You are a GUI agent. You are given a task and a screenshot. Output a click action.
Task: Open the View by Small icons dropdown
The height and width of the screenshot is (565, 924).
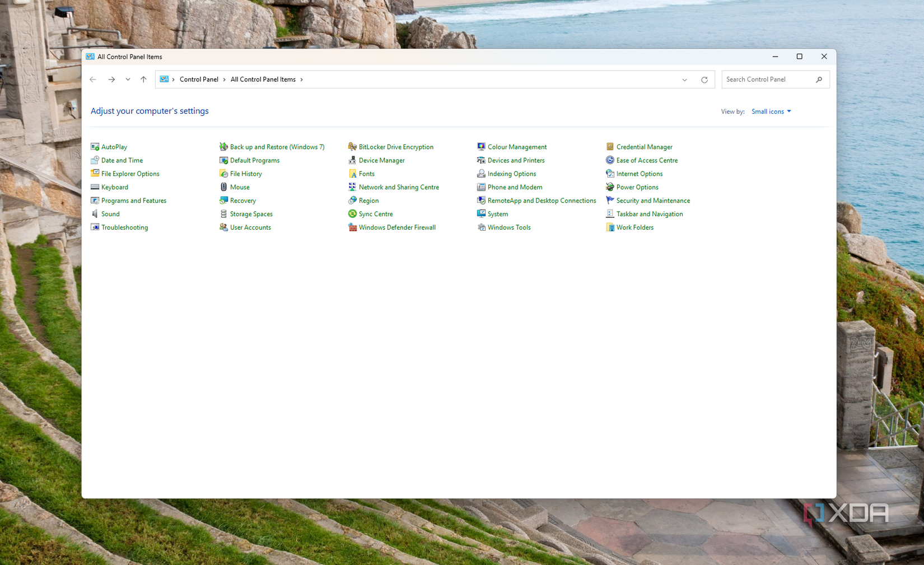point(771,111)
